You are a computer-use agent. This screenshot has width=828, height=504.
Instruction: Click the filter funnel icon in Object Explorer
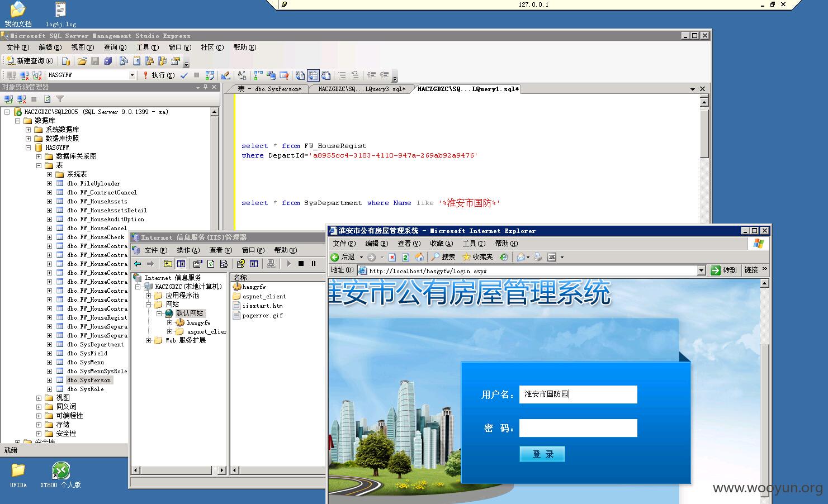60,99
